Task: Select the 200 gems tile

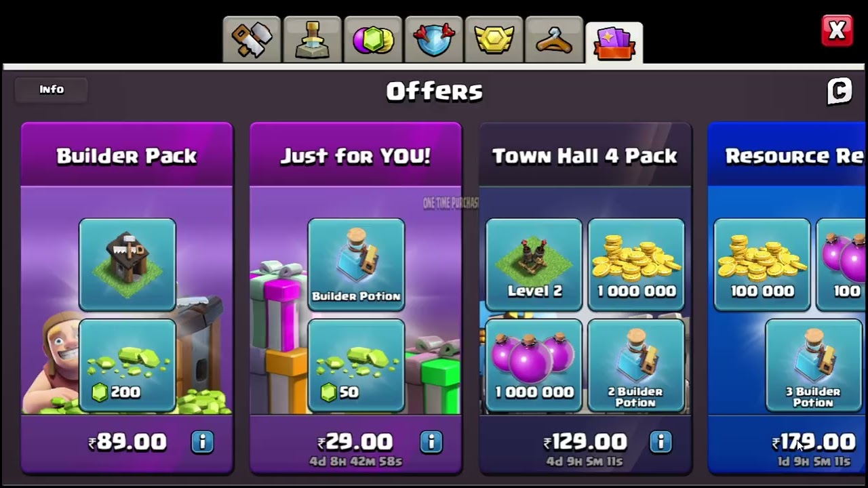Action: pos(127,366)
